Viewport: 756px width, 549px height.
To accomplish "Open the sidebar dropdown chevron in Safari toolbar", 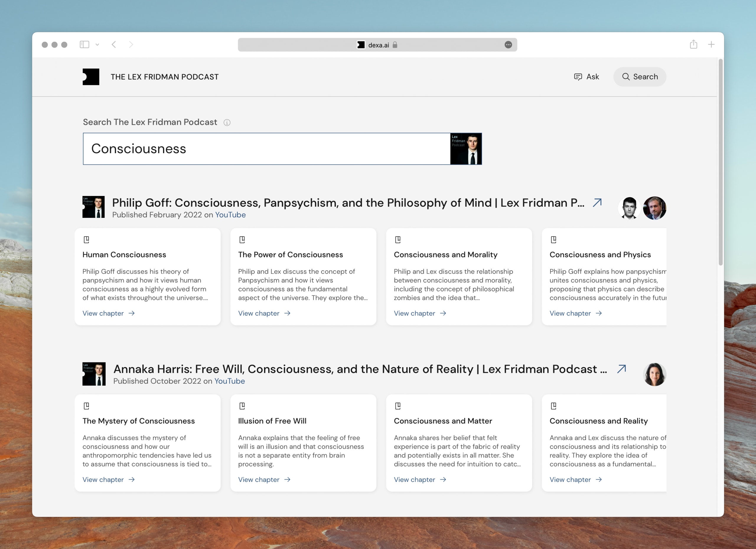I will click(x=97, y=44).
